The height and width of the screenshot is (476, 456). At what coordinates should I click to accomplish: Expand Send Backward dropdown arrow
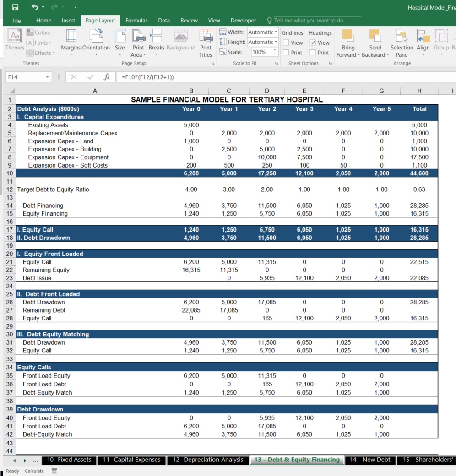pos(387,55)
